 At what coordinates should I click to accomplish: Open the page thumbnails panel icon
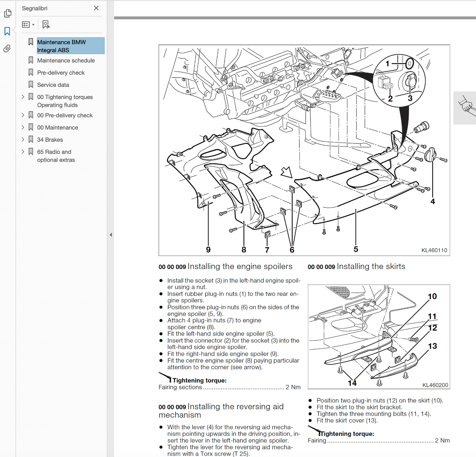8,14
